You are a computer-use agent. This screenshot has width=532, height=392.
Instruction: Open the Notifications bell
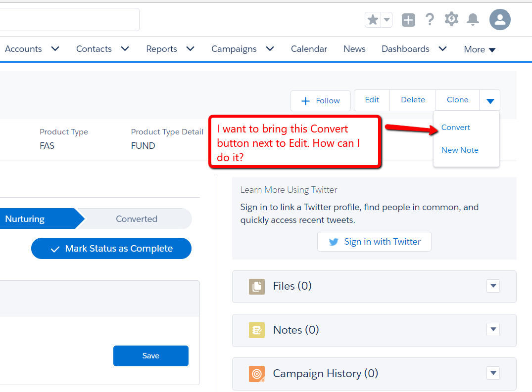(473, 20)
